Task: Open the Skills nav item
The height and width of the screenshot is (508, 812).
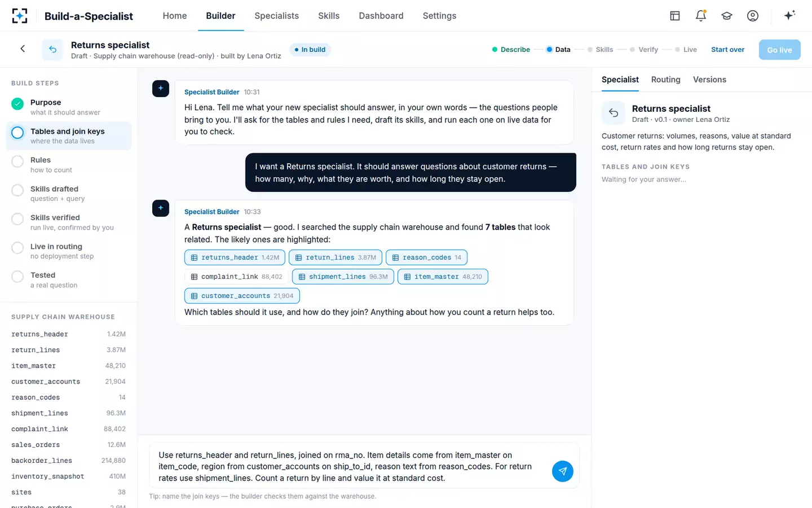Action: pos(329,16)
